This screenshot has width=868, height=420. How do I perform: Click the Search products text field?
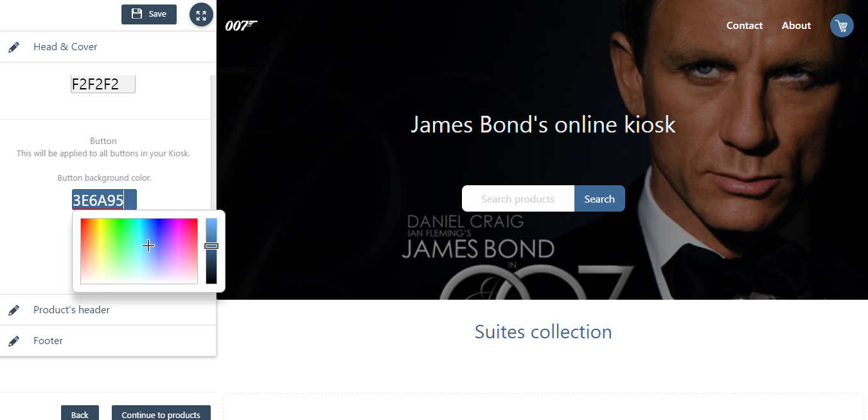tap(518, 199)
